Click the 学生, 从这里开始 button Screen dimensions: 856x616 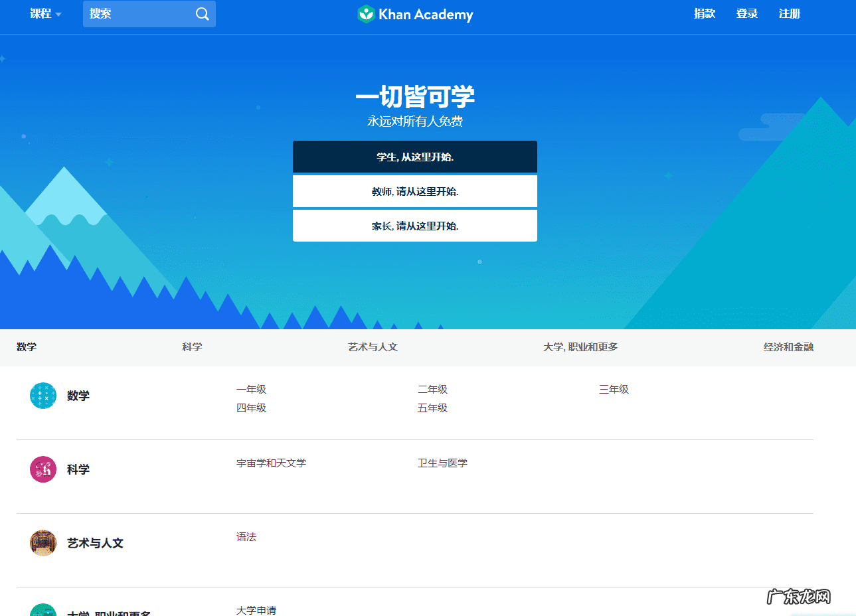coord(414,157)
